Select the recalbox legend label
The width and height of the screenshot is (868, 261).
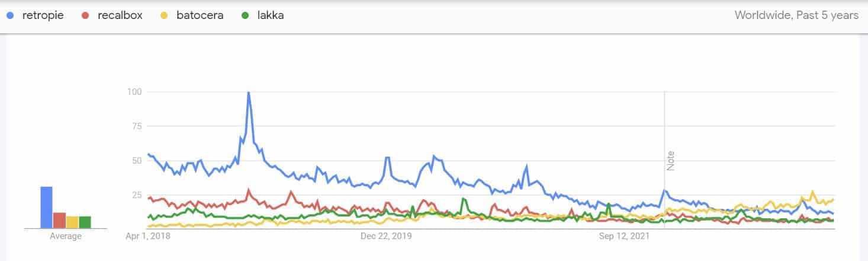(120, 16)
